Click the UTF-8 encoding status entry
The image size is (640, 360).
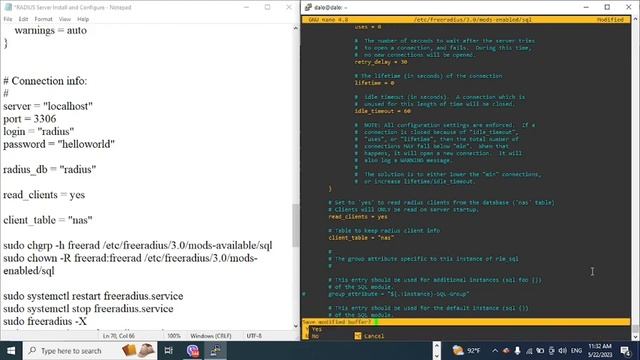point(254,336)
